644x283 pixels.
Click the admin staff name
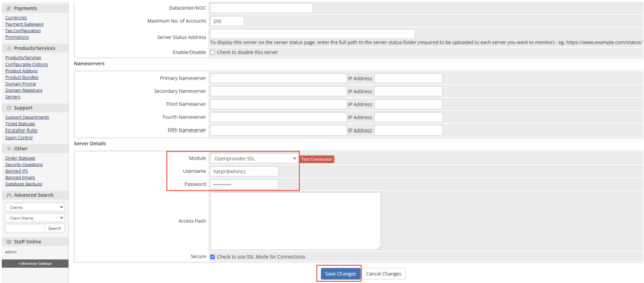tap(11, 252)
